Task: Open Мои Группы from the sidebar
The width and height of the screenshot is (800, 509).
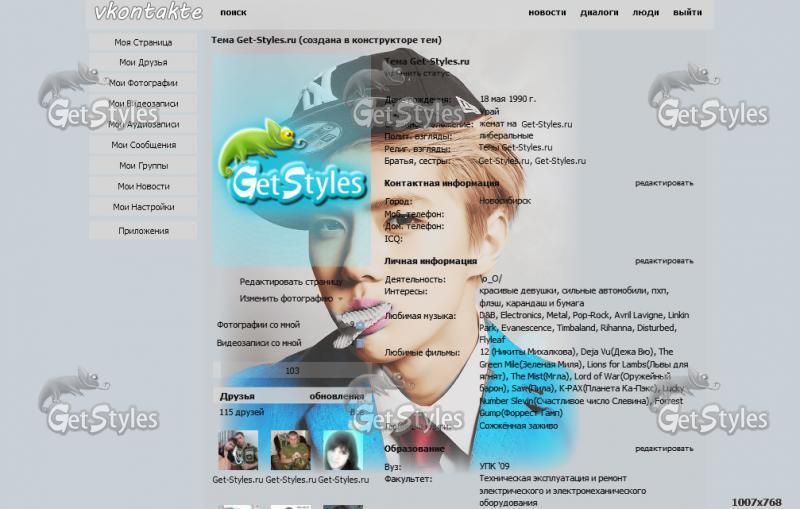Action: tap(143, 166)
